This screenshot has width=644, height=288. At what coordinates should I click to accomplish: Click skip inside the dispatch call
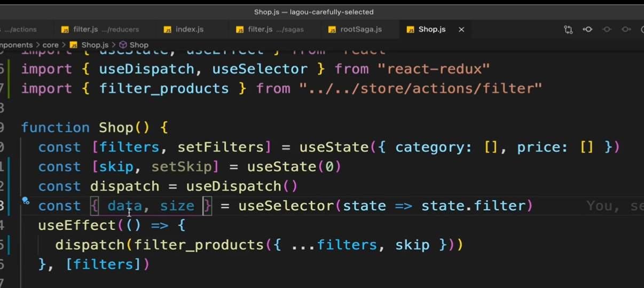[412, 245]
